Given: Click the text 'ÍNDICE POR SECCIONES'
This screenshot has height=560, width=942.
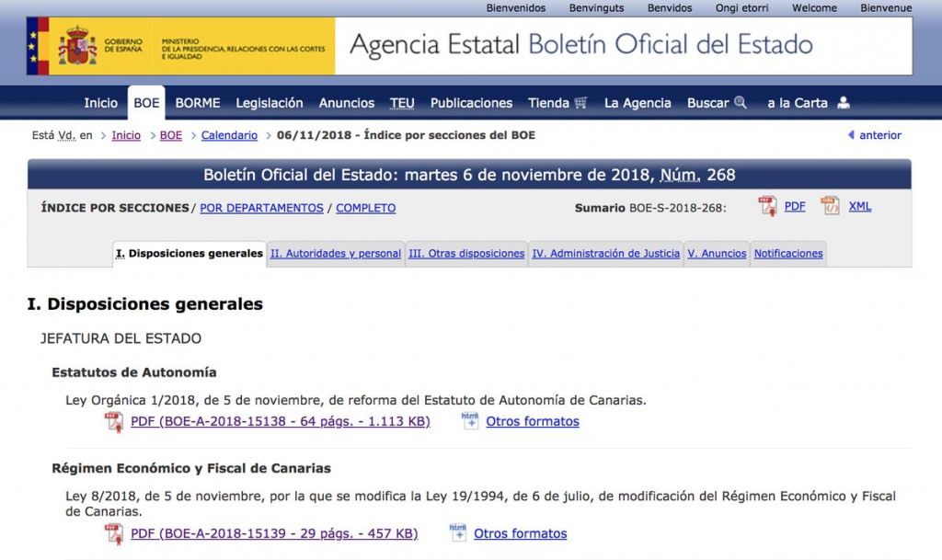Looking at the screenshot, I should [x=115, y=208].
